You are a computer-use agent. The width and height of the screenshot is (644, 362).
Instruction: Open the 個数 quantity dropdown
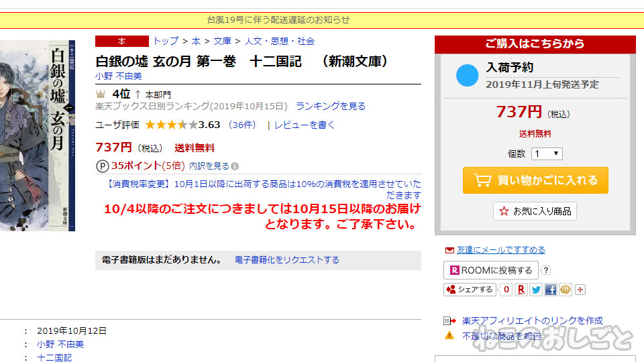(x=547, y=154)
